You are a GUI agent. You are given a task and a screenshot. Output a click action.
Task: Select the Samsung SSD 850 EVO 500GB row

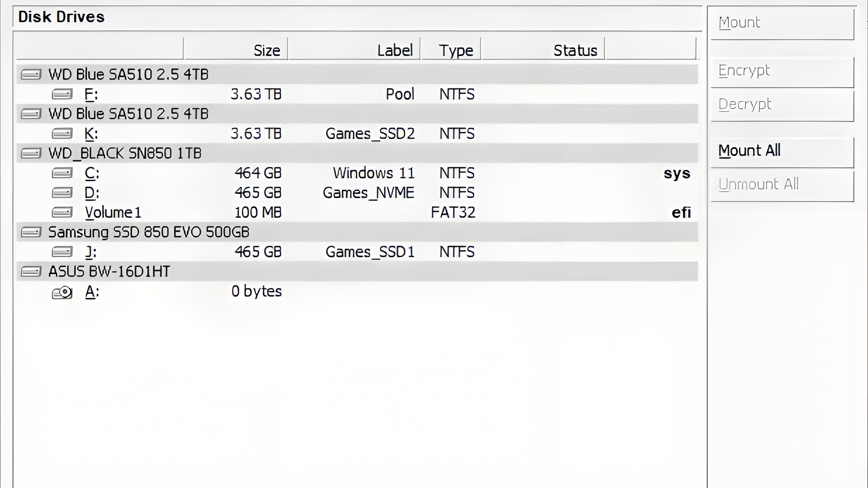pyautogui.click(x=357, y=232)
